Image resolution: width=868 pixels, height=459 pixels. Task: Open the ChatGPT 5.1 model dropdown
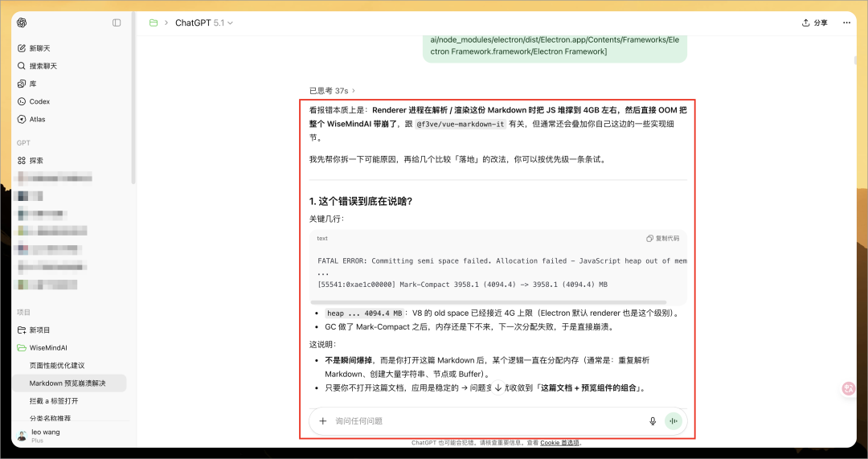pos(204,23)
